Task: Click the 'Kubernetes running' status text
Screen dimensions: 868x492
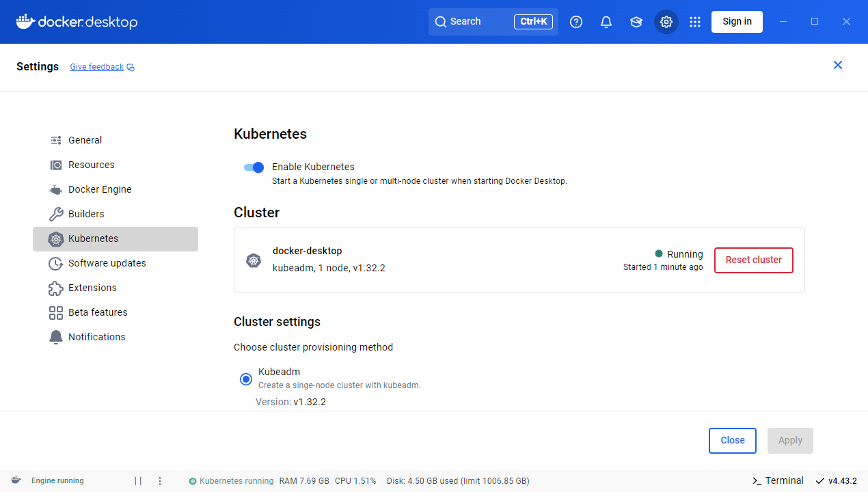Action: (x=236, y=481)
